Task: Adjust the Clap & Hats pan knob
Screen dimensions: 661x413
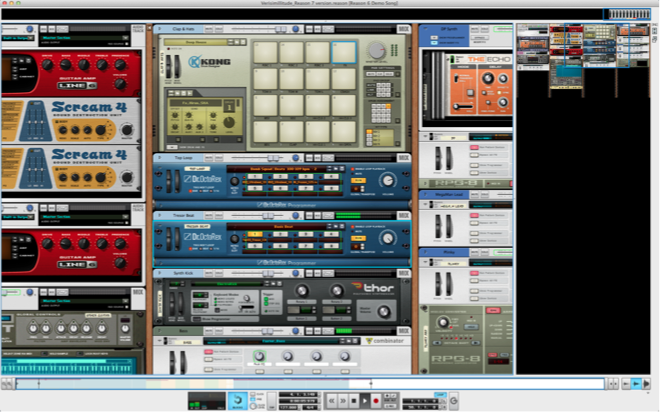Action: tap(296, 29)
